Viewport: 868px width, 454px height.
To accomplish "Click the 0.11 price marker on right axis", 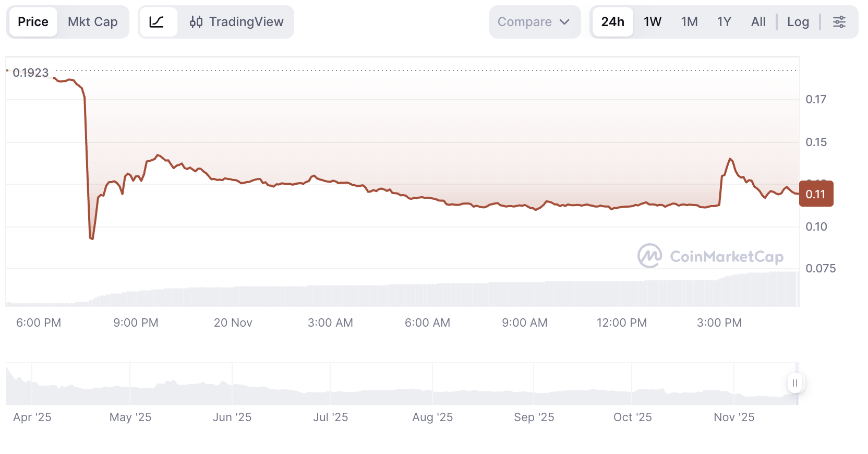I will click(x=816, y=194).
